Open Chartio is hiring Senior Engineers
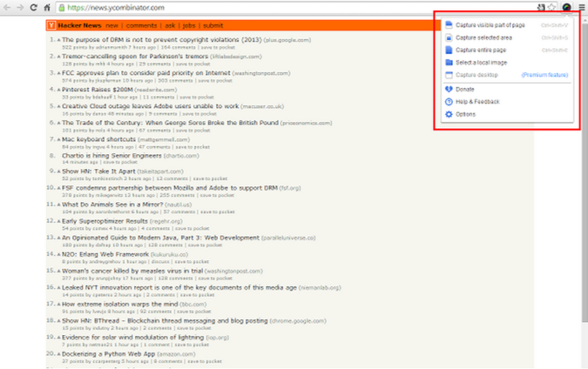This screenshot has width=588, height=369. (x=112, y=155)
